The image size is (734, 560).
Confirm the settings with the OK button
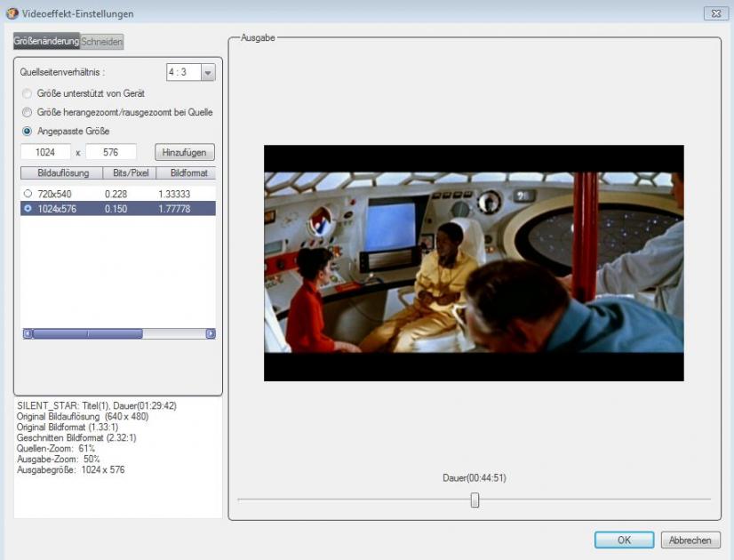click(624, 540)
